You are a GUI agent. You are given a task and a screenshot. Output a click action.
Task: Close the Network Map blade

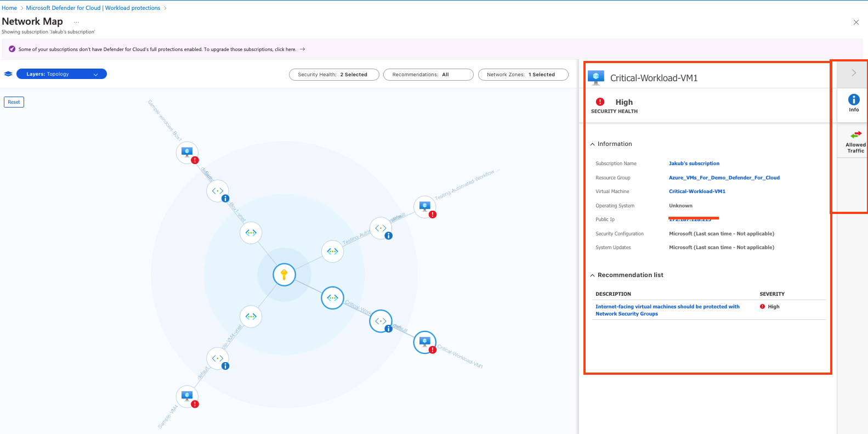[856, 22]
